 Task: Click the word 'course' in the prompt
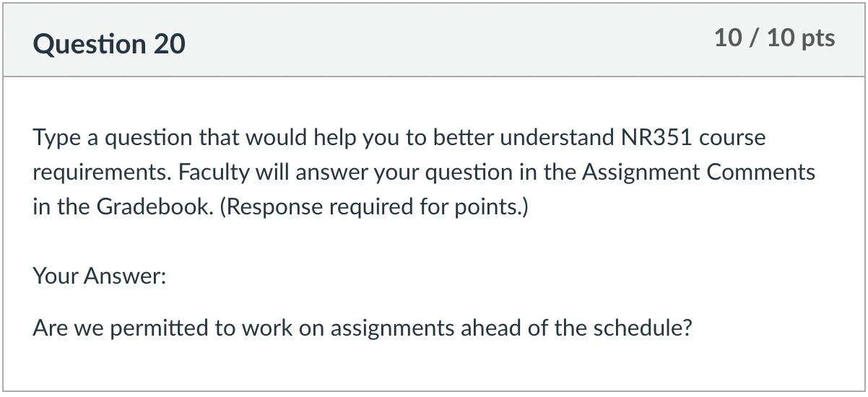732,137
